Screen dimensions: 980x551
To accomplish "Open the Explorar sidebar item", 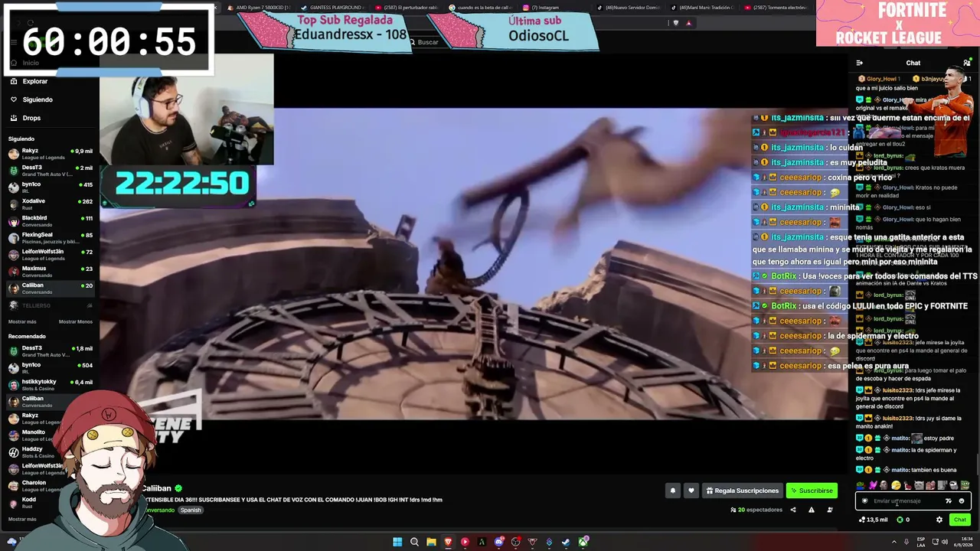I will (x=50, y=81).
